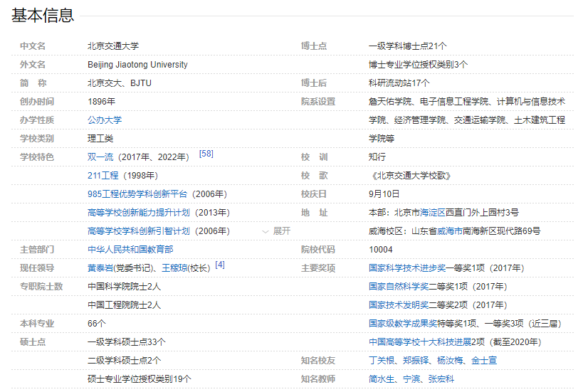The width and height of the screenshot is (583, 392).
Task: Open 王稼琼 president link
Action: click(174, 268)
